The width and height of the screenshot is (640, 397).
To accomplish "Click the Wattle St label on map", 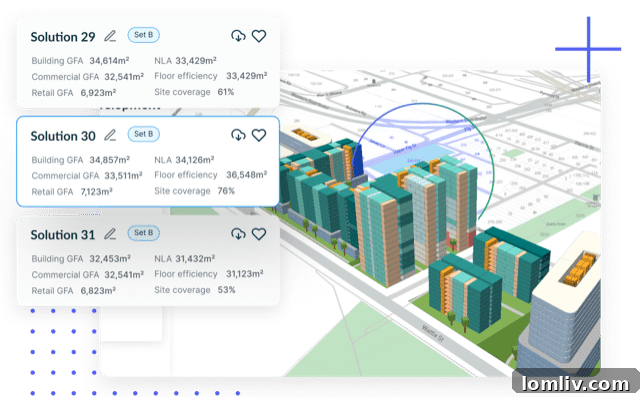I will [432, 334].
